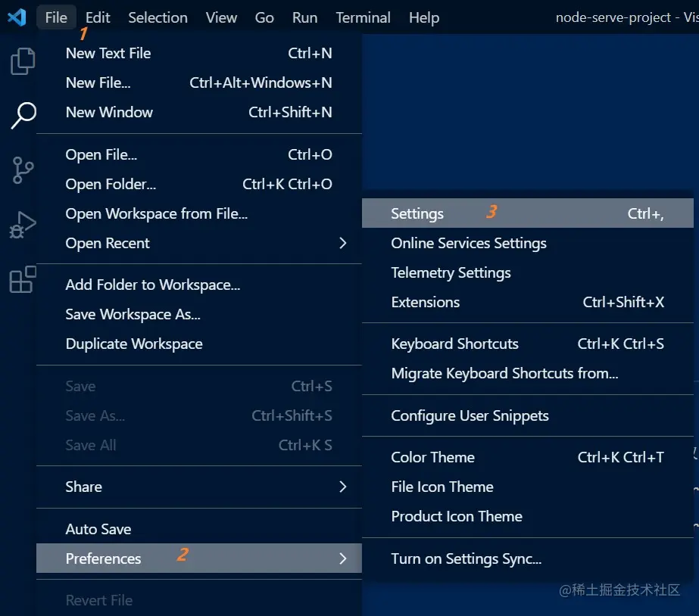Open Extensions from Preferences submenu

[527, 302]
